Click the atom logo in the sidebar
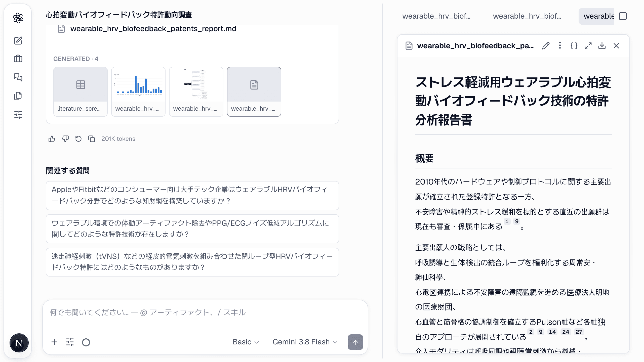This screenshot has width=644, height=362. click(18, 18)
